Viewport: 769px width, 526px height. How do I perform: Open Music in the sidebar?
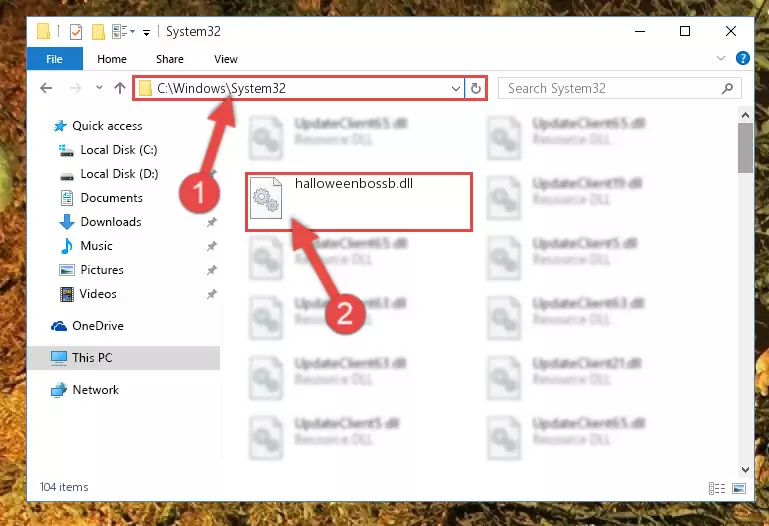96,246
